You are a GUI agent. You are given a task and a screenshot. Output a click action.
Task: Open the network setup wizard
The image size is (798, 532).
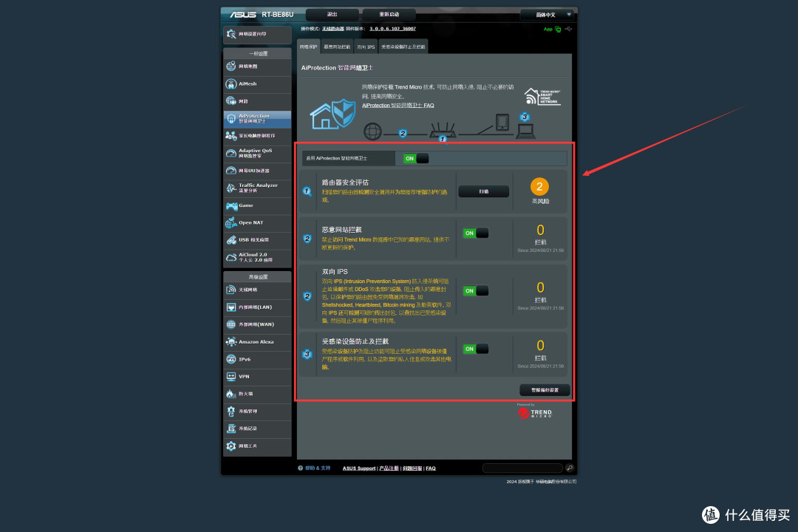tap(257, 34)
